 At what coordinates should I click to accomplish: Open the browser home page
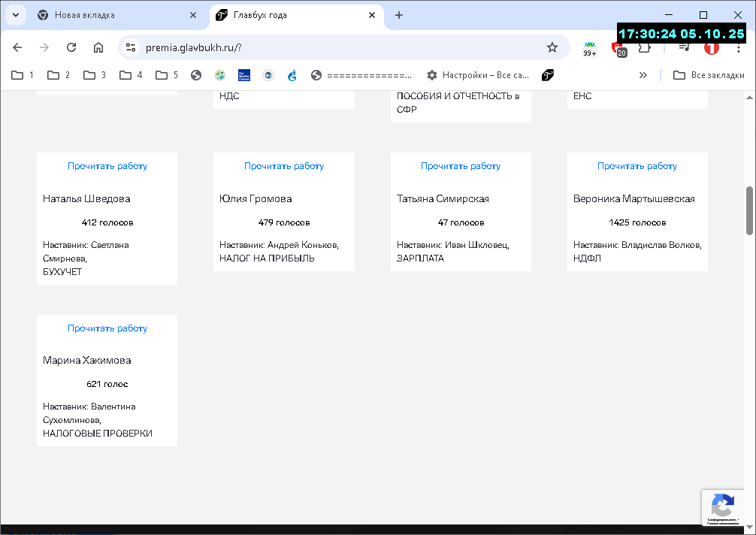point(98,47)
